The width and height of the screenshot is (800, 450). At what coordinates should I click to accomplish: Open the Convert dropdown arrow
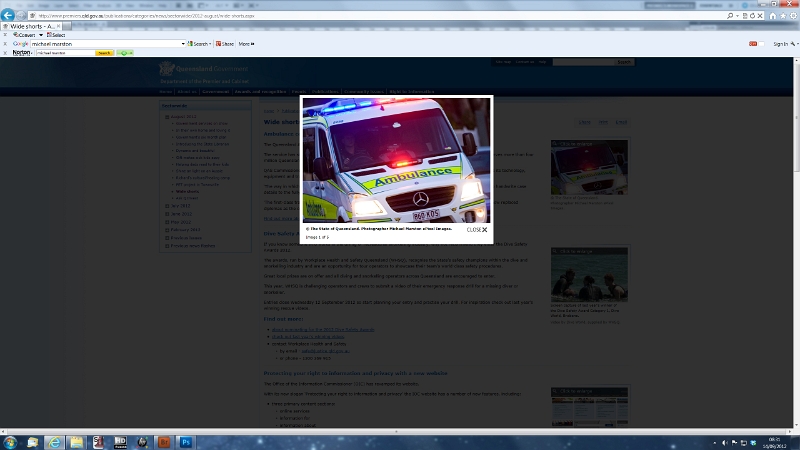[x=41, y=35]
